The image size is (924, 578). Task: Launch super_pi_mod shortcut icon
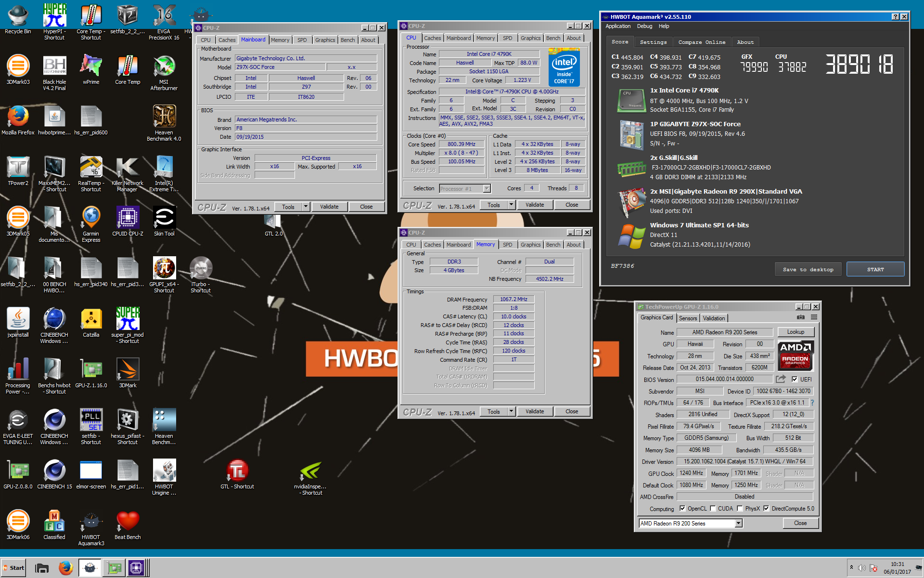(x=128, y=325)
